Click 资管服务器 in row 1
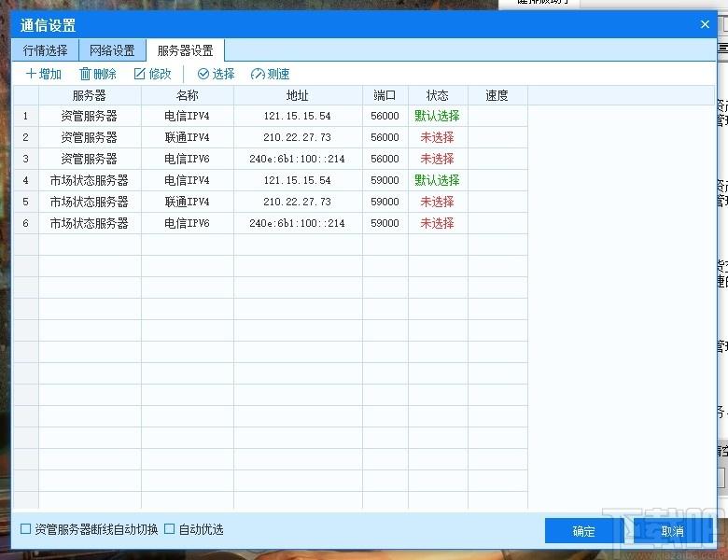The image size is (728, 560). pos(90,116)
